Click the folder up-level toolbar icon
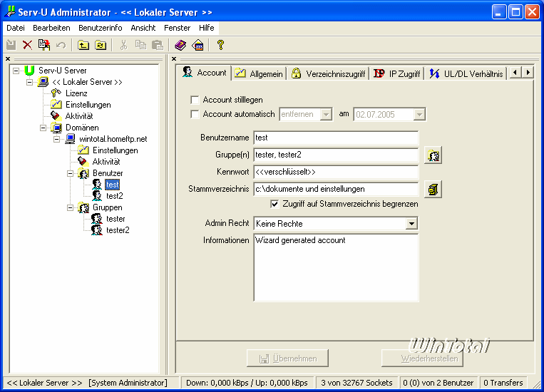 [83, 45]
